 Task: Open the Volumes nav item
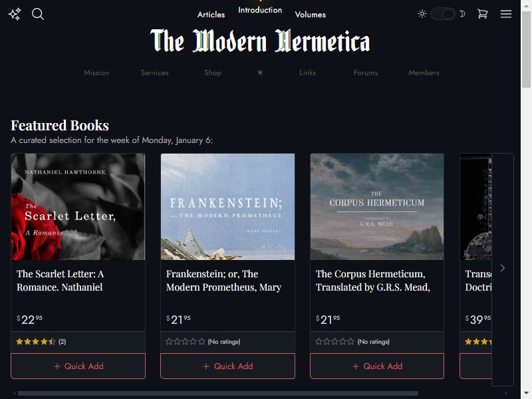310,15
